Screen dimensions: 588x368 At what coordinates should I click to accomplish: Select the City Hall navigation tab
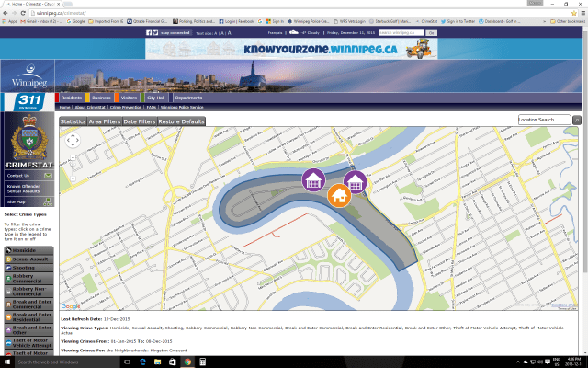tap(156, 97)
